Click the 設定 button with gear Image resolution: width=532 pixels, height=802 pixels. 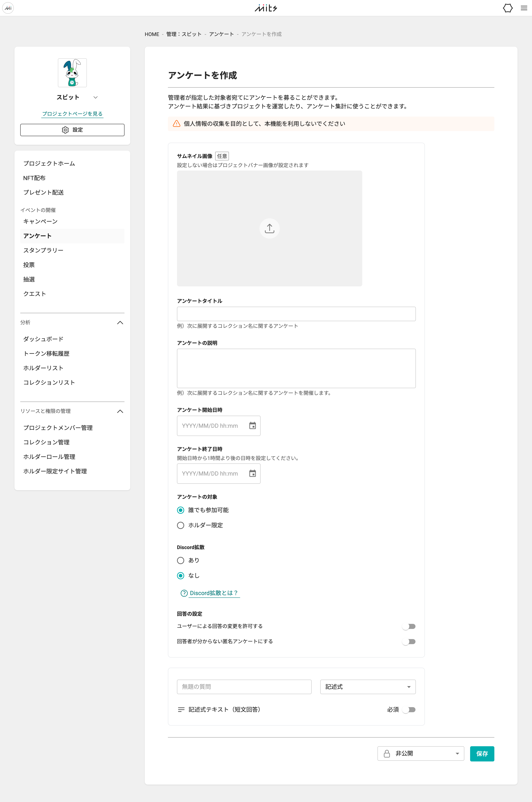[x=72, y=130]
